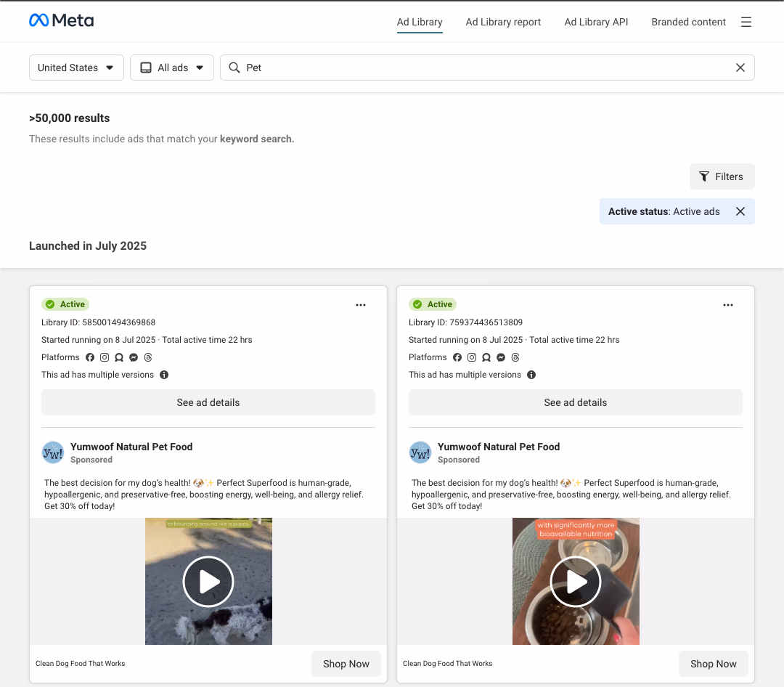Click Messenger platform icon on ad 759374436513809
Screen dimensions: 784x687
click(x=500, y=357)
